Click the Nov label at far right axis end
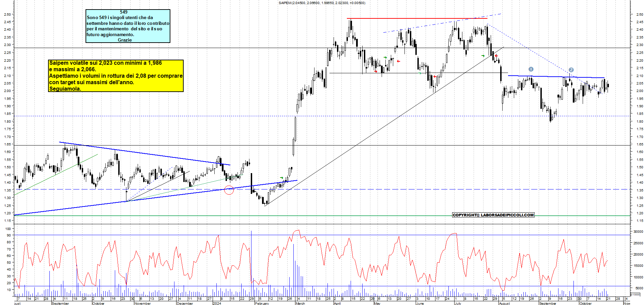The width and height of the screenshot is (644, 305). point(627,303)
